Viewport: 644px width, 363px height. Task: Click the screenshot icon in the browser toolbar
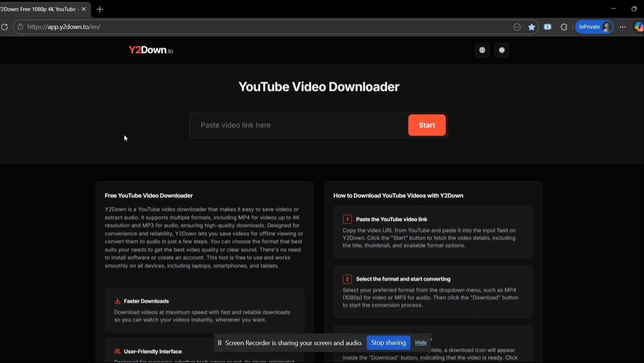coord(548,27)
